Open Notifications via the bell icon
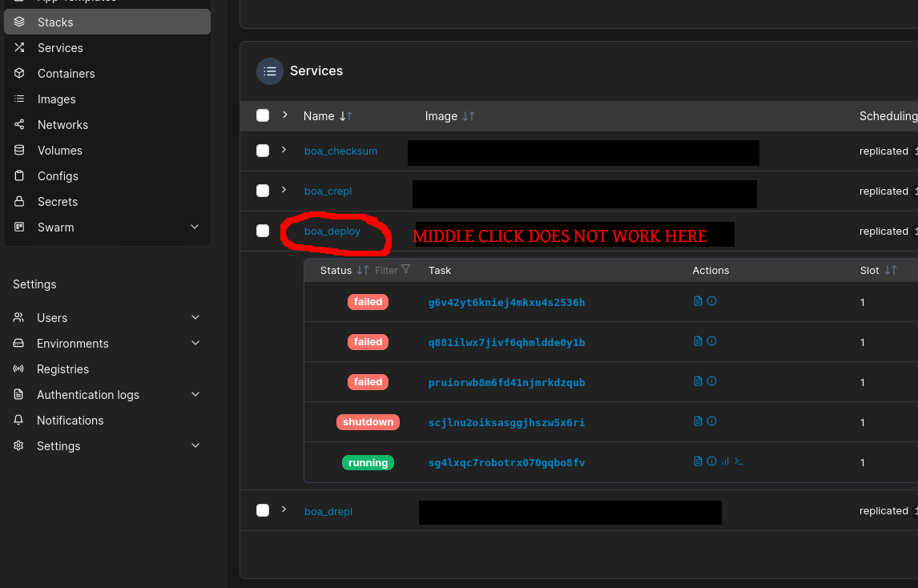Image resolution: width=918 pixels, height=588 pixels. tap(18, 420)
